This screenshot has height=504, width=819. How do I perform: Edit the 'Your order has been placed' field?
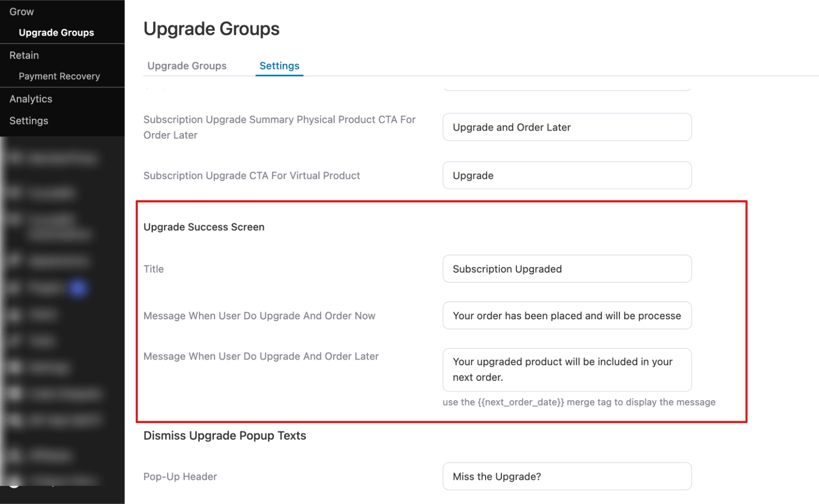567,316
